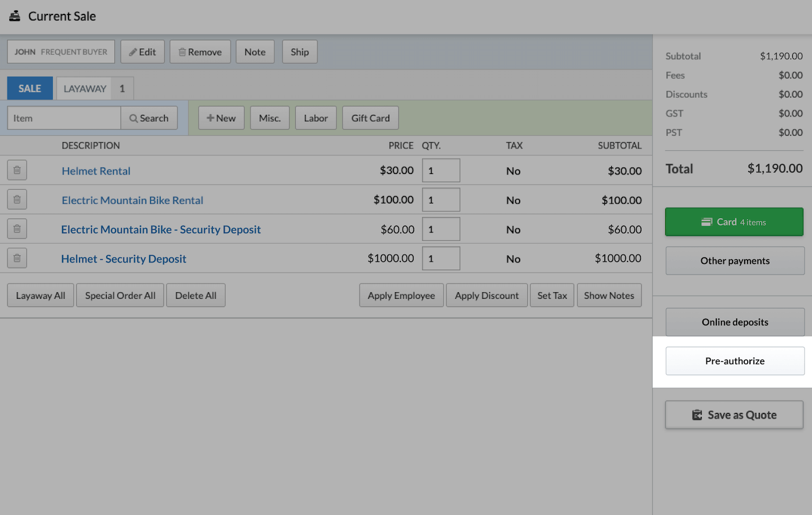Click trash icon for Electric Mountain Bike Security Deposit

[17, 229]
